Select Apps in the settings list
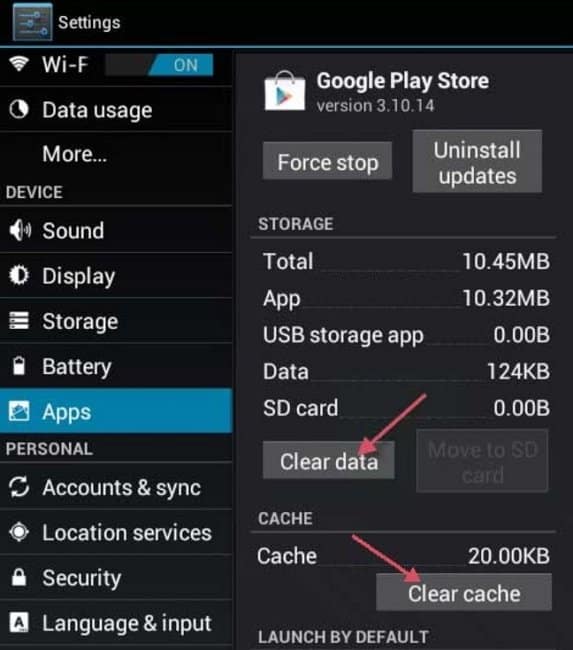Viewport: 573px width, 650px height. 116,411
